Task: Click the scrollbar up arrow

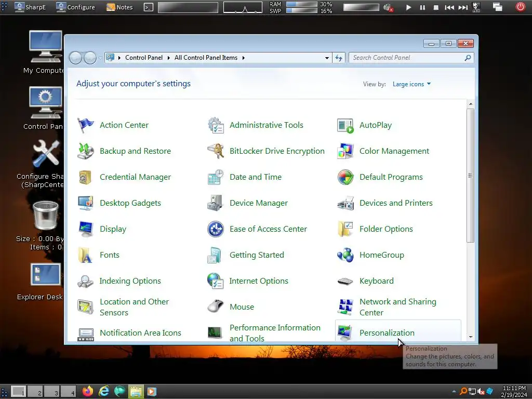Action: click(470, 104)
